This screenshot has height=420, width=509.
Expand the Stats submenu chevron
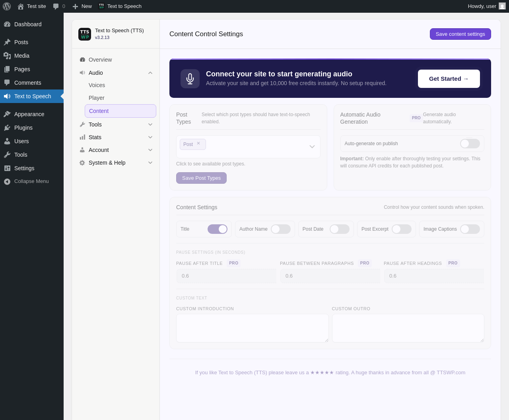point(150,137)
